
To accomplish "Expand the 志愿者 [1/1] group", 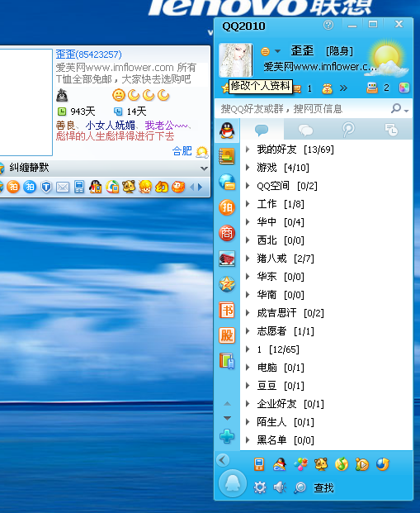I will coord(248,331).
